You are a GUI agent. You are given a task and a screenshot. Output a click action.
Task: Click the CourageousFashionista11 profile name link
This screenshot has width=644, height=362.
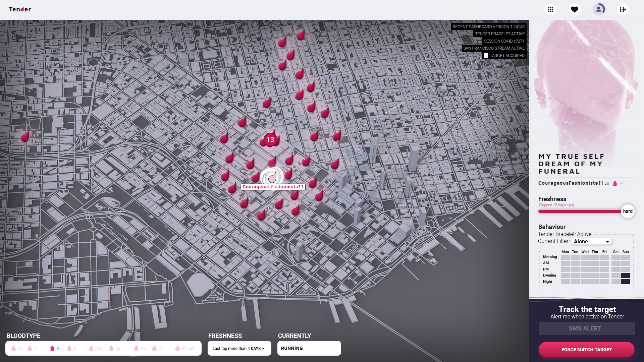tap(571, 183)
